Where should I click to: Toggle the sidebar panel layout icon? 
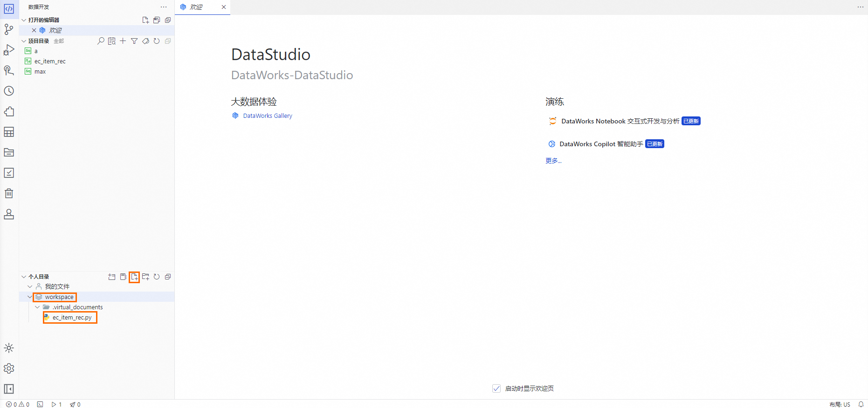click(x=9, y=389)
